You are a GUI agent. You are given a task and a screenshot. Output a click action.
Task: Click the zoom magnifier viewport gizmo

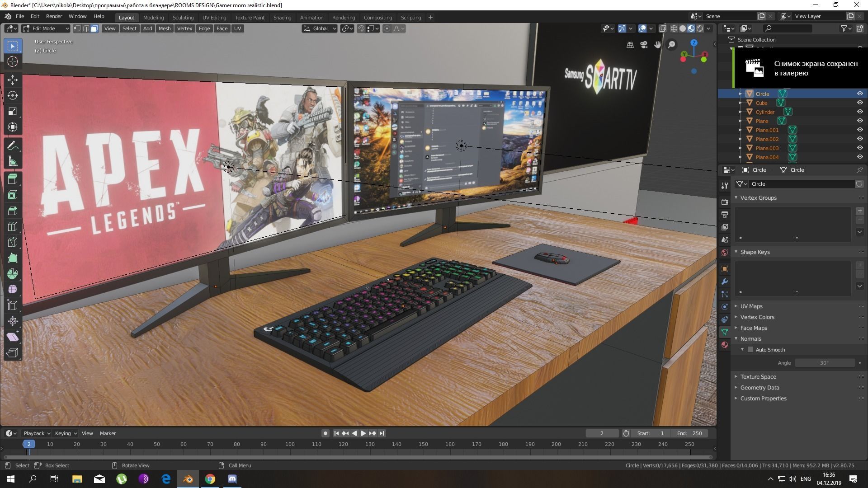[672, 45]
